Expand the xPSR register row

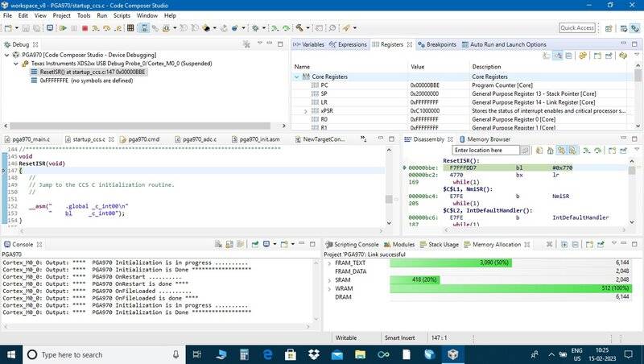click(306, 111)
